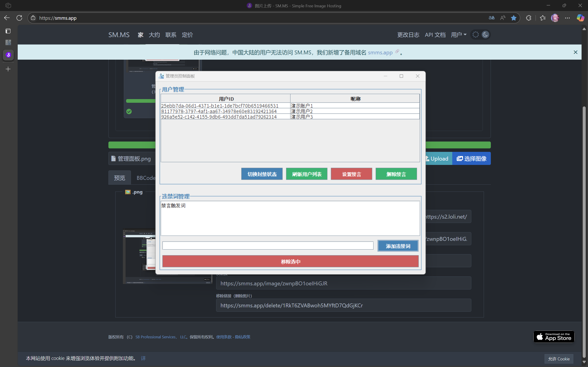Image resolution: width=588 pixels, height=367 pixels.
Task: Open the Copilot sidebar icon
Action: [580, 18]
